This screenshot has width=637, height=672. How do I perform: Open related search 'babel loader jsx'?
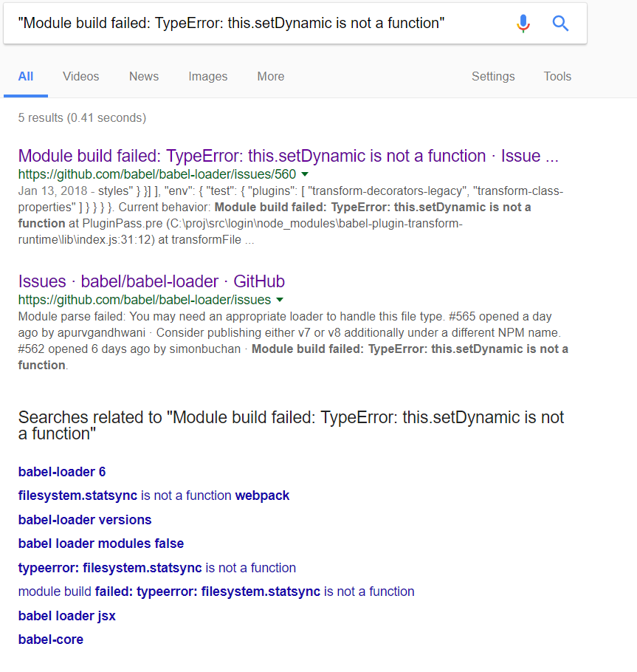coord(67,616)
